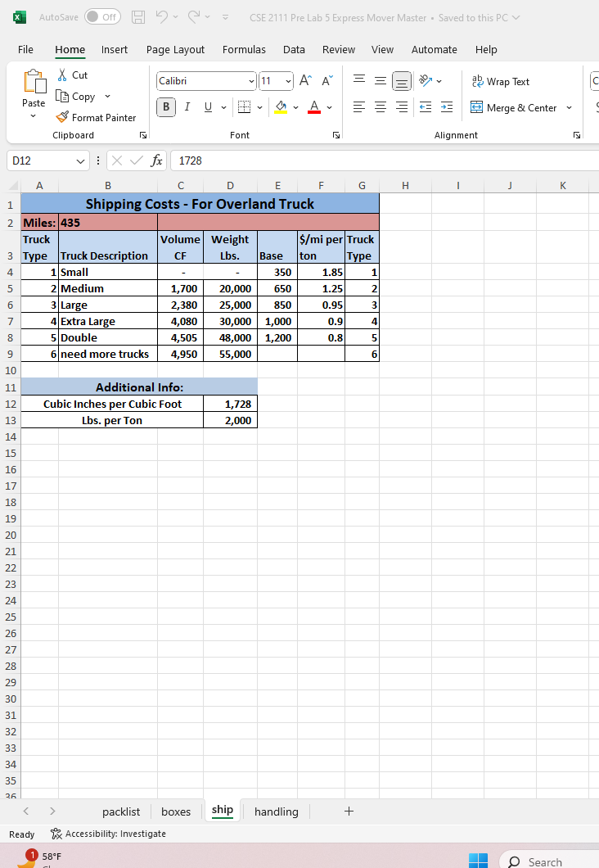Click the Save icon in title bar
The width and height of the screenshot is (599, 868).
point(138,17)
